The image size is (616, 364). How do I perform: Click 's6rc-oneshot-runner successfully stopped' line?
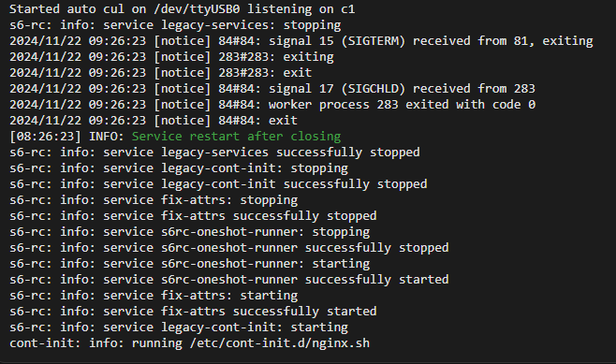[x=229, y=248]
